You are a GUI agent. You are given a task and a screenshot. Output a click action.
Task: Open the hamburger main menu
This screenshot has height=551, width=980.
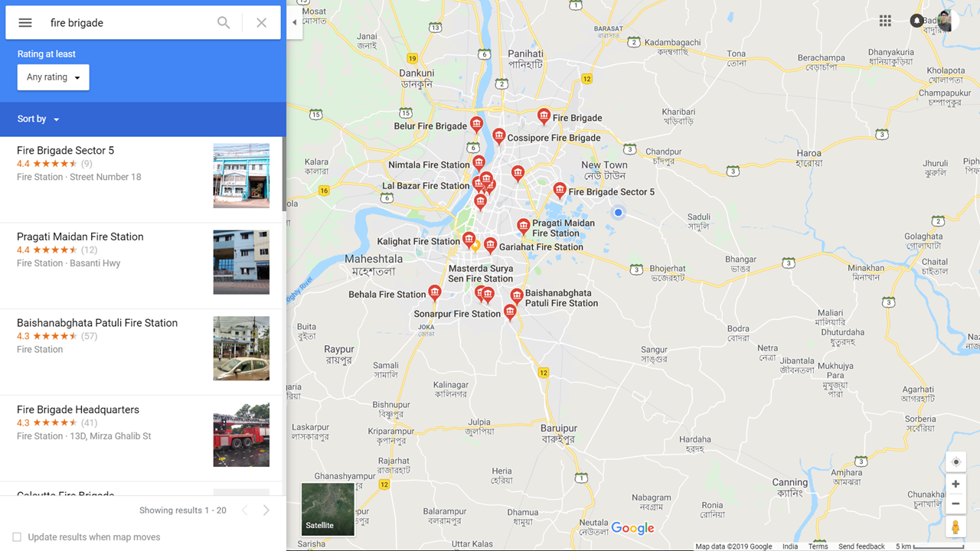point(25,23)
